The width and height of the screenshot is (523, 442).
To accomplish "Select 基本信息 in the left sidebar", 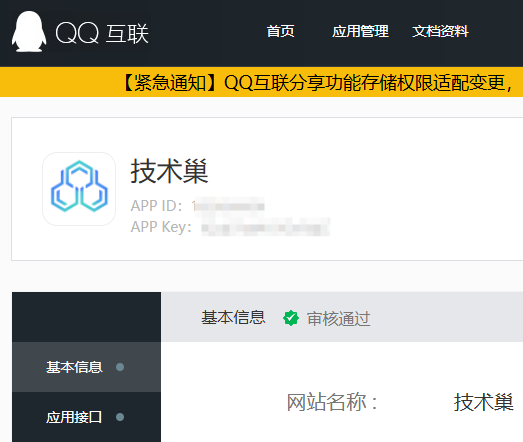I will tap(86, 367).
